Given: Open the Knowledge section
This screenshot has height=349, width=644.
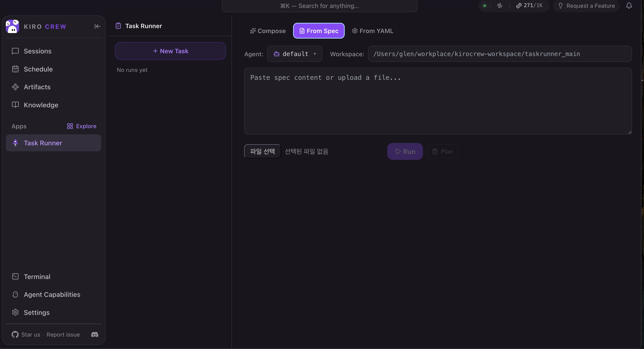Looking at the screenshot, I should (53, 105).
